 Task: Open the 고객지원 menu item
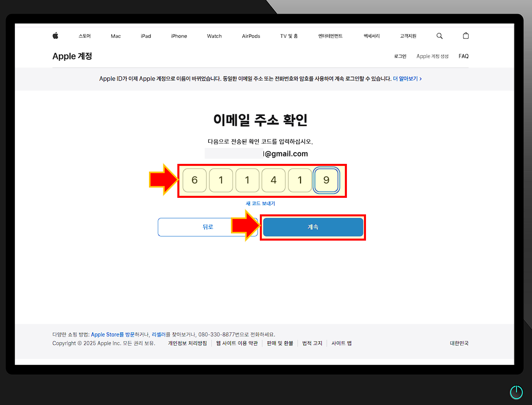pos(408,36)
